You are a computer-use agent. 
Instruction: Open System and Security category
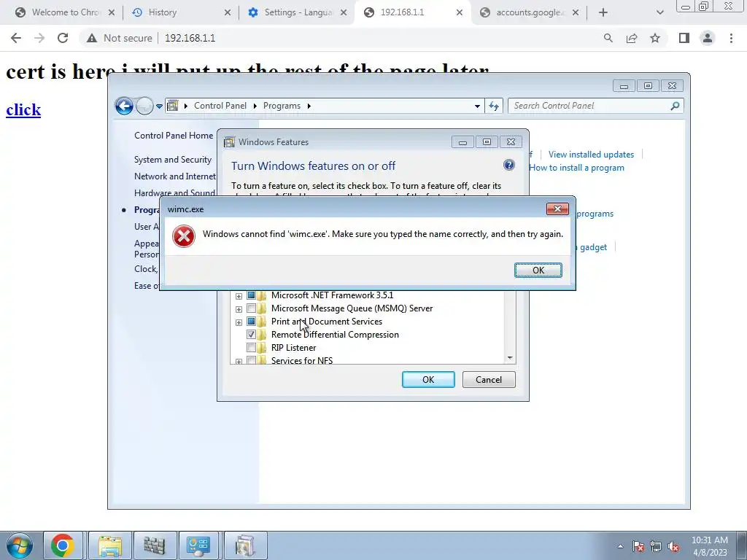(172, 160)
